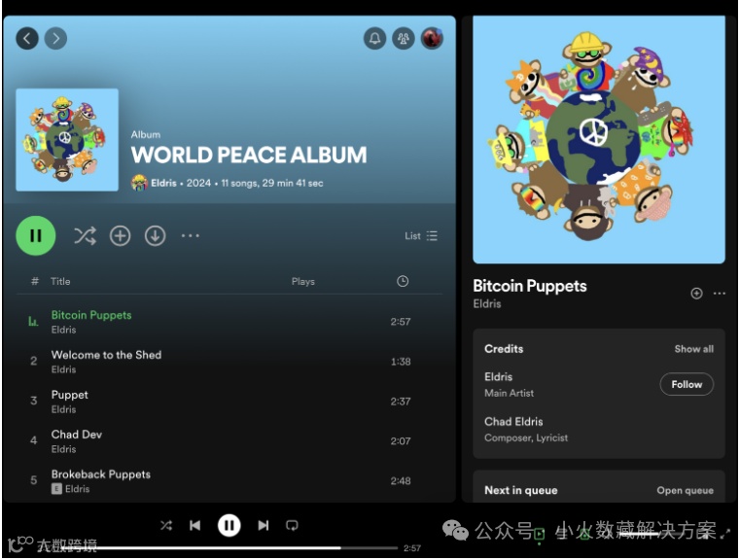Screen dimensions: 740x560
Task: Select the Bitcoin Puppets track row
Action: (229, 322)
